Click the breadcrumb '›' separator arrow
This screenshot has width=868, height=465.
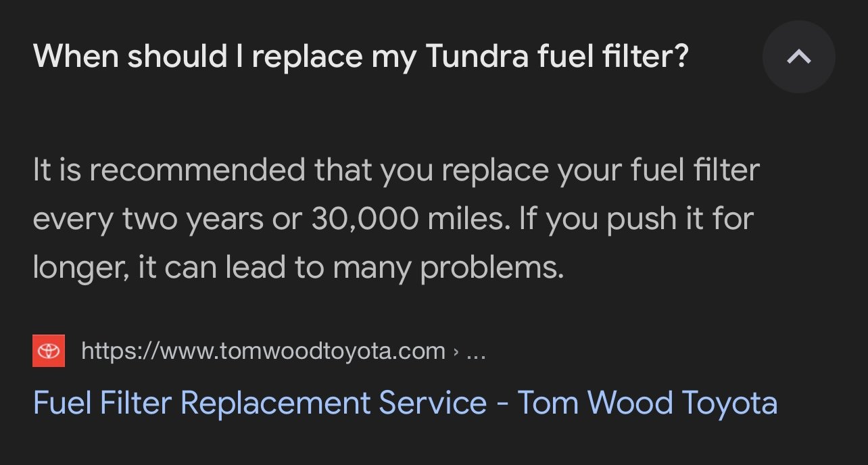click(x=456, y=352)
